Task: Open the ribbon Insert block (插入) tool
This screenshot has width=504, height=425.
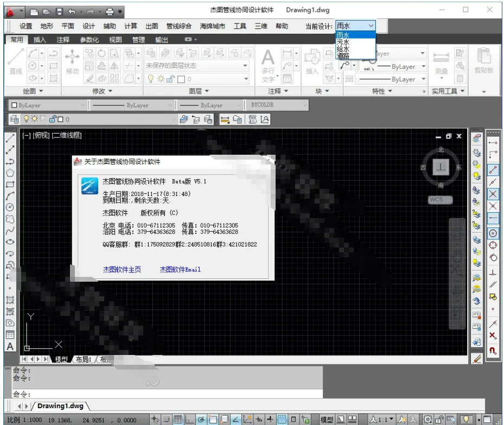Action: (312, 62)
